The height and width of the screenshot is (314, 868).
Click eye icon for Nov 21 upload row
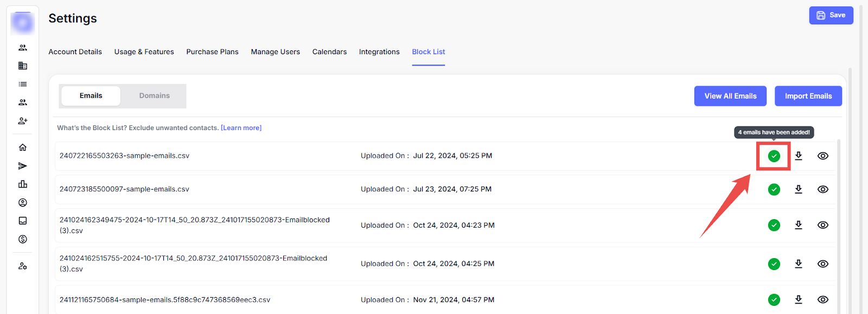click(823, 299)
